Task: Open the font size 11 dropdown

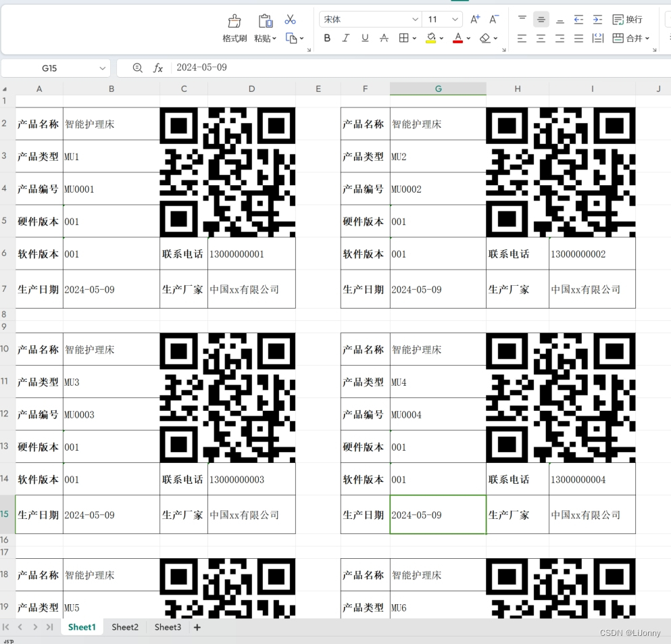Action: (x=455, y=19)
